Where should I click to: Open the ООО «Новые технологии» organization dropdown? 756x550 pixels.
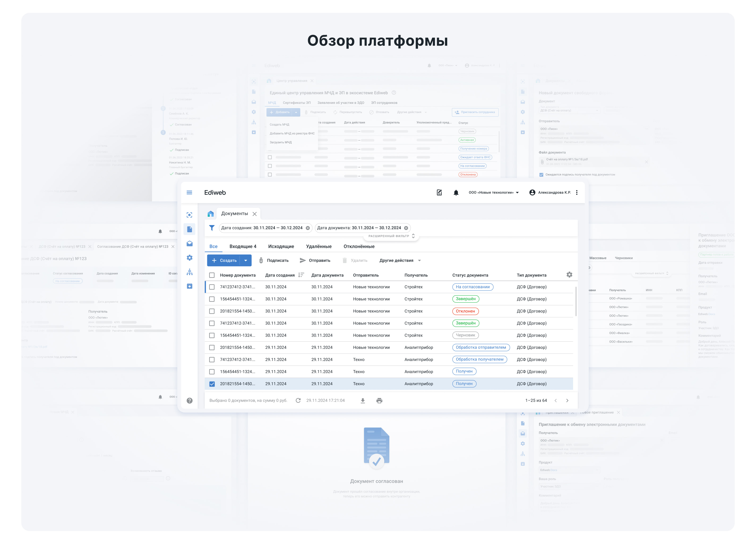point(494,193)
